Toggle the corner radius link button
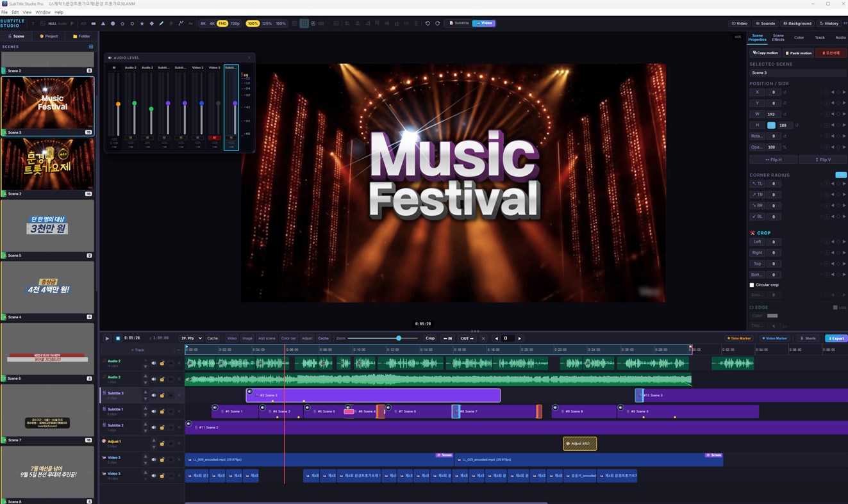848x504 pixels. tap(841, 175)
